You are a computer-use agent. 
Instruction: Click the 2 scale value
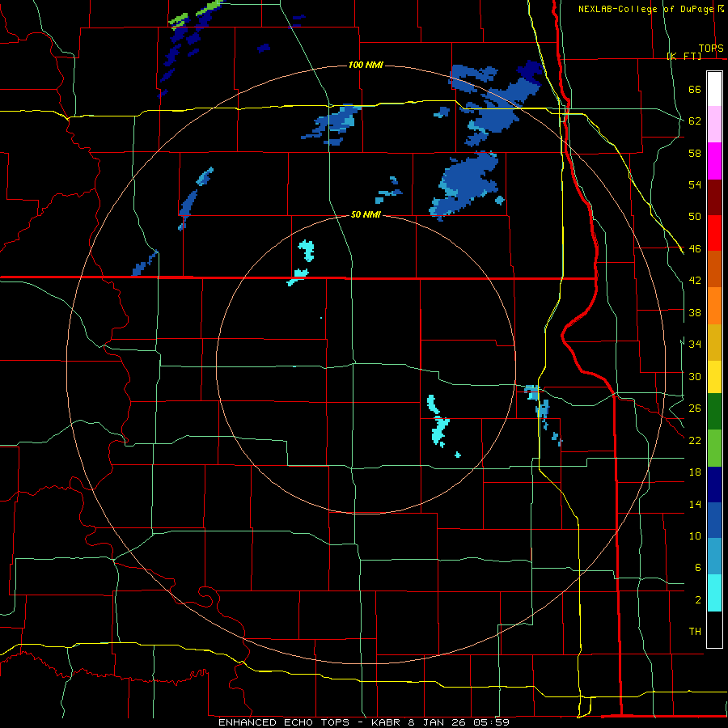[x=697, y=600]
